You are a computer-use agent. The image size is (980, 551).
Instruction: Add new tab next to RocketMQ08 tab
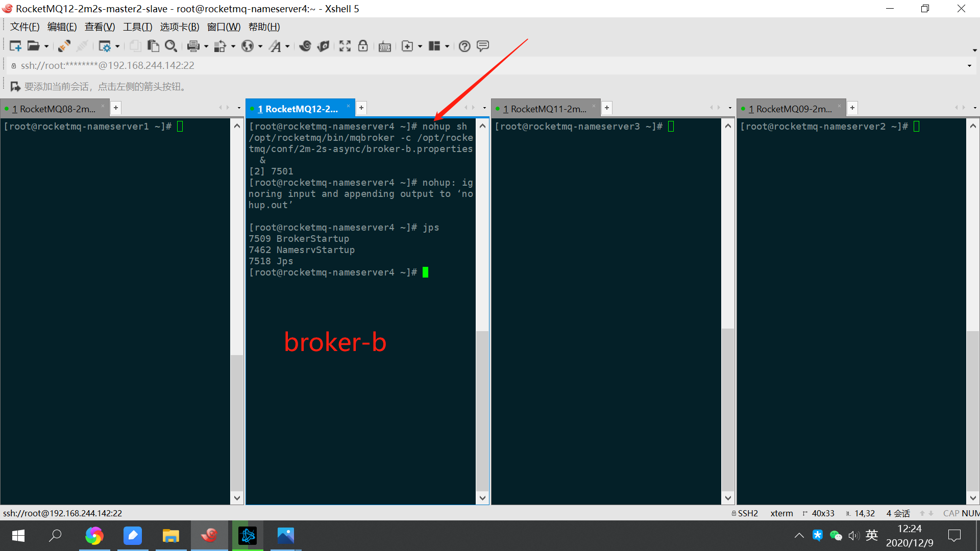click(x=116, y=108)
